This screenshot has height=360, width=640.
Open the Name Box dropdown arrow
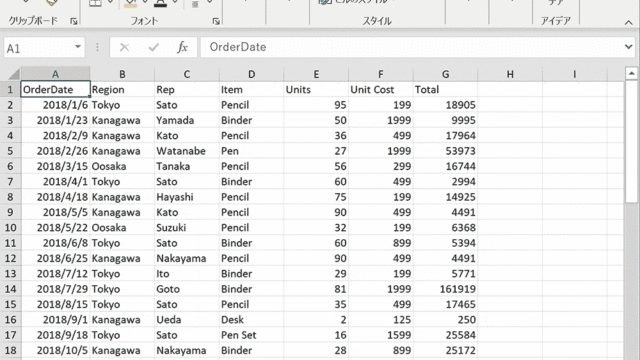78,47
